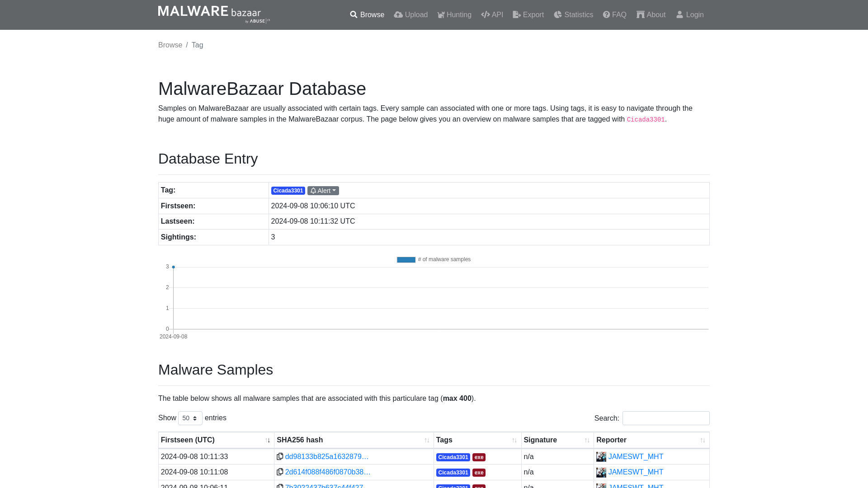This screenshot has width=868, height=488.
Task: Click the About menu item
Action: click(x=651, y=14)
